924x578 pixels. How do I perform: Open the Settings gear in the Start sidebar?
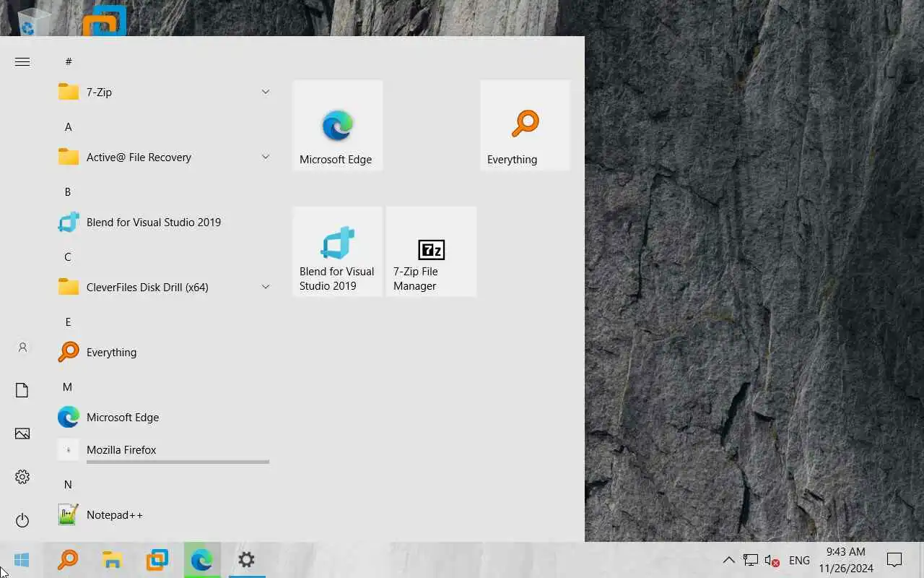click(x=22, y=477)
